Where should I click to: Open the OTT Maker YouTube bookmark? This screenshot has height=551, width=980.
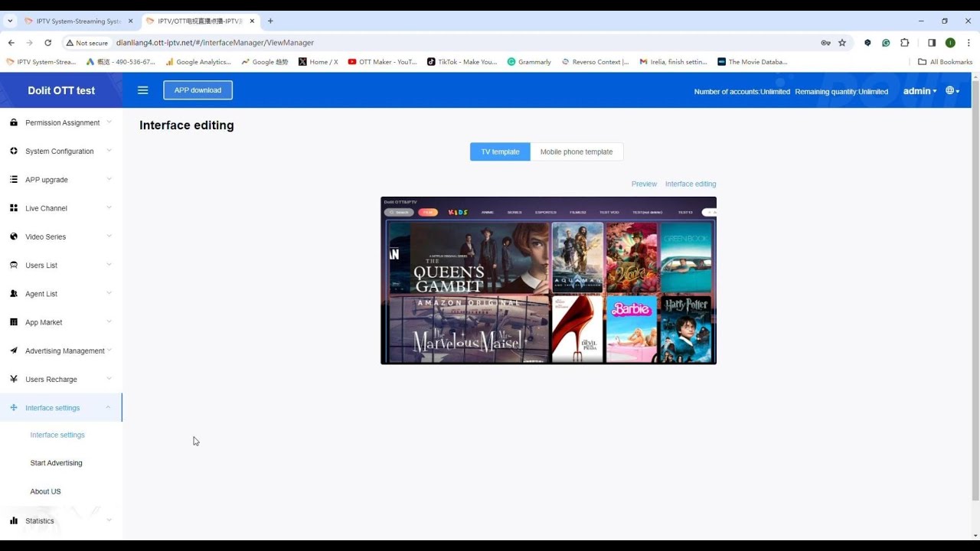coord(382,62)
